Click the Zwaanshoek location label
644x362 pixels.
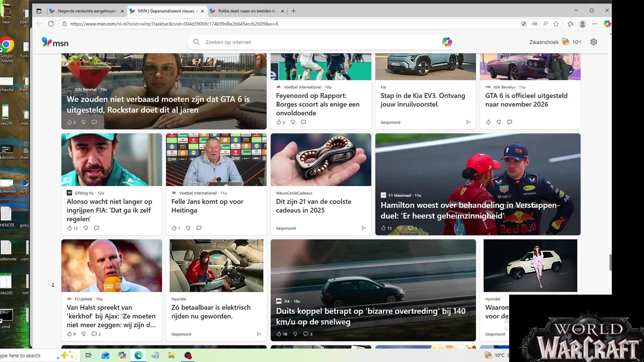(x=544, y=42)
